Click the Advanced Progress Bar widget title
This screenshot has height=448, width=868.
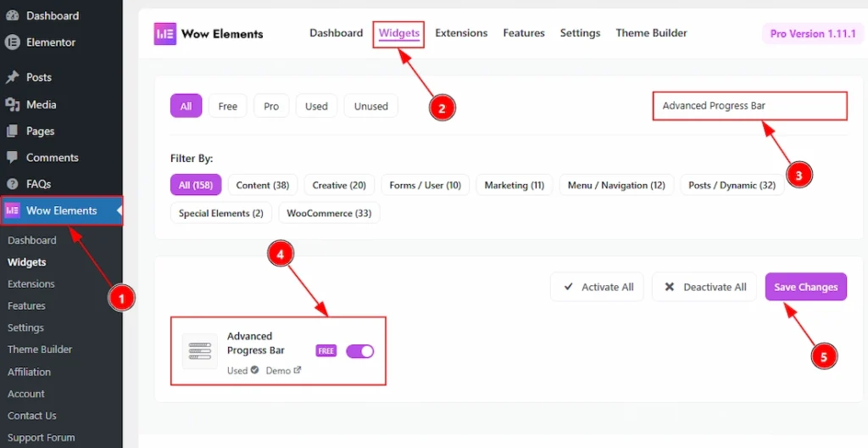[256, 343]
